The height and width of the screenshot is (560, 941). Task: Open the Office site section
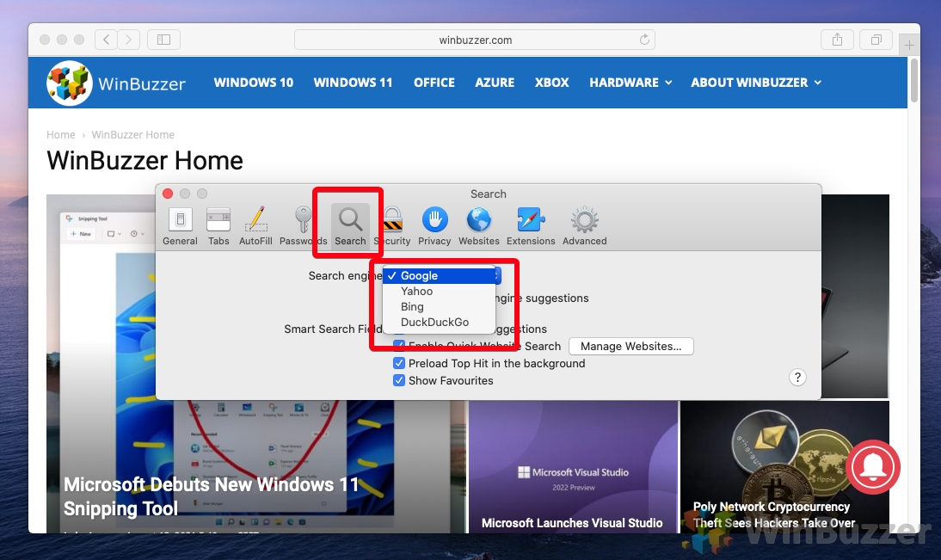[434, 83]
